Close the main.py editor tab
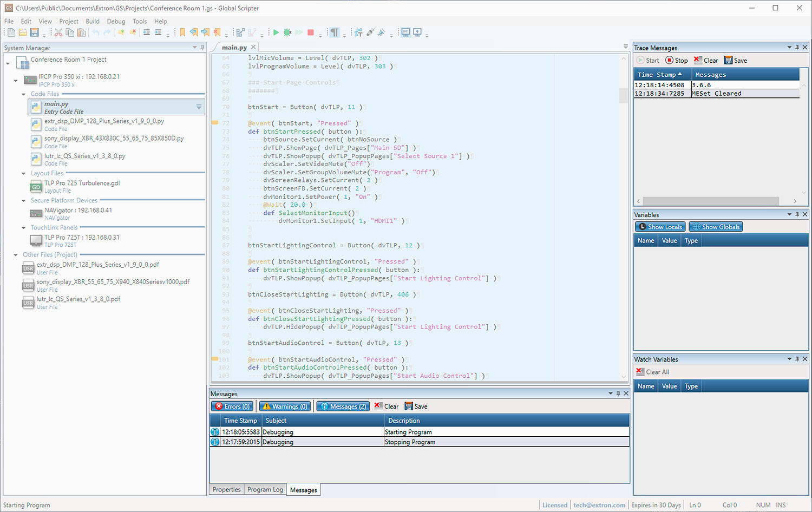Image resolution: width=812 pixels, height=512 pixels. 253,47
